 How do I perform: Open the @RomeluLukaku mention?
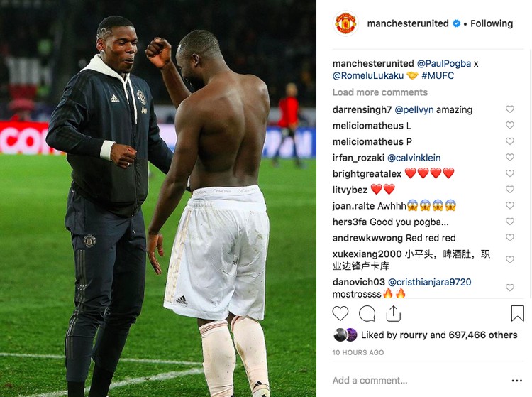pos(368,75)
